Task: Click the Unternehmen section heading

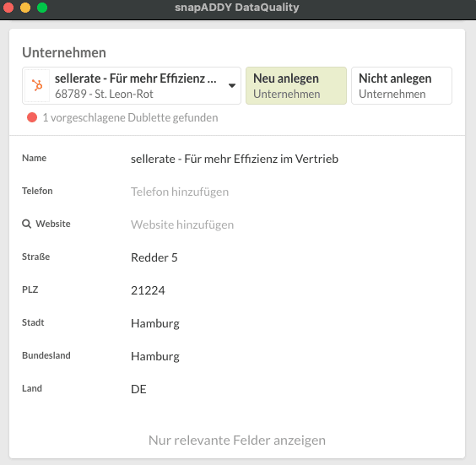Action: 64,52
